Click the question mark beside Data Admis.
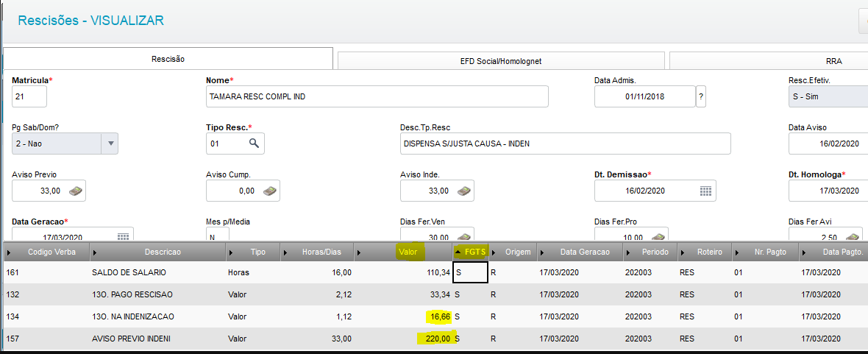This screenshot has width=868, height=354. tap(701, 96)
